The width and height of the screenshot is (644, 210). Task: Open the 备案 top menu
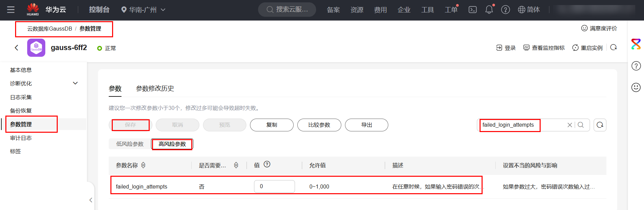coord(333,10)
